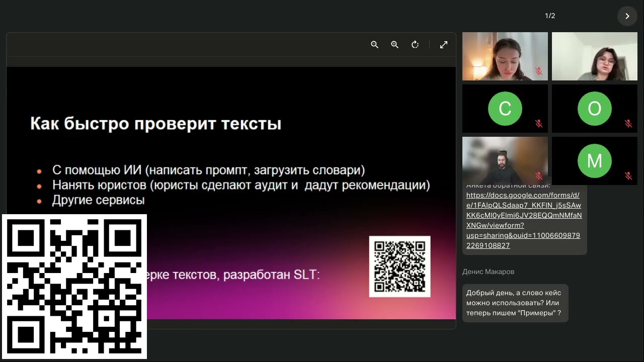Click sender name Денис Макаров in chat
This screenshot has height=362, width=644.
(488, 271)
